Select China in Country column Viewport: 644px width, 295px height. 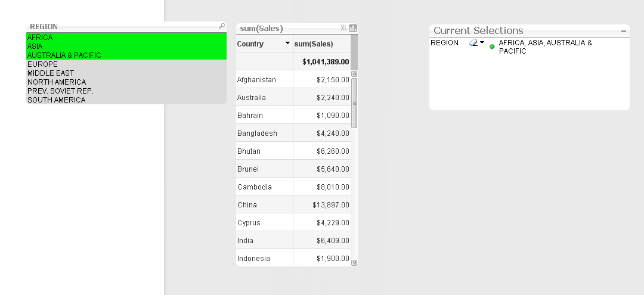265,204
